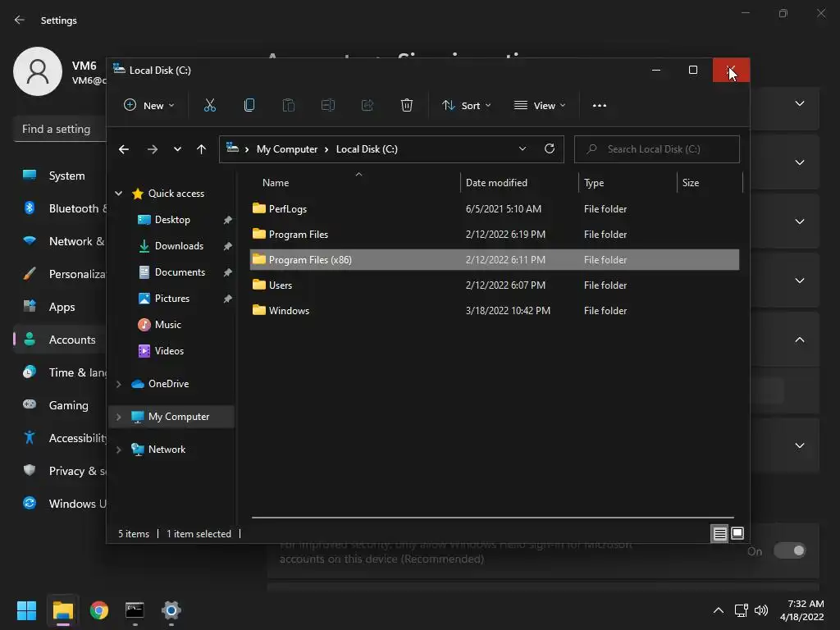
Task: Click the network tray icon
Action: pos(742,610)
